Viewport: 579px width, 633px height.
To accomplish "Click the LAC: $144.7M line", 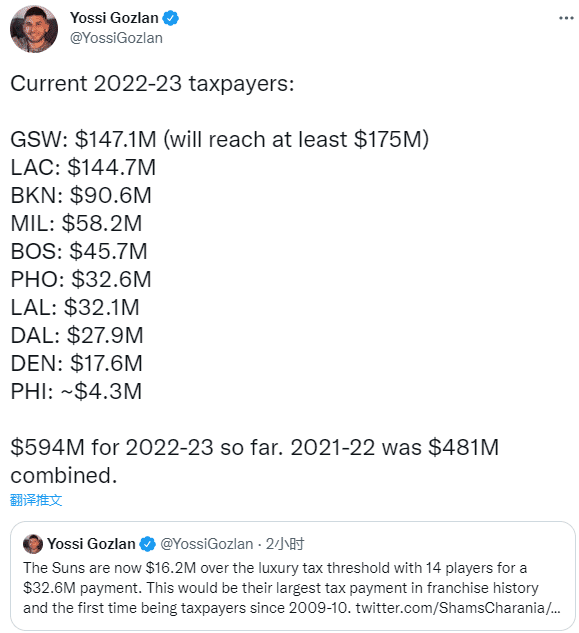I will tap(83, 168).
